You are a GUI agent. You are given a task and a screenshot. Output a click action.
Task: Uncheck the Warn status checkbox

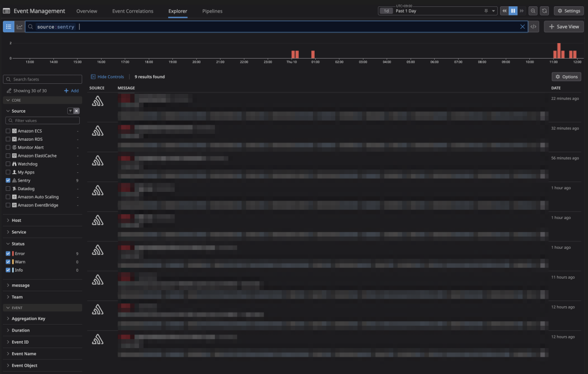pyautogui.click(x=8, y=262)
